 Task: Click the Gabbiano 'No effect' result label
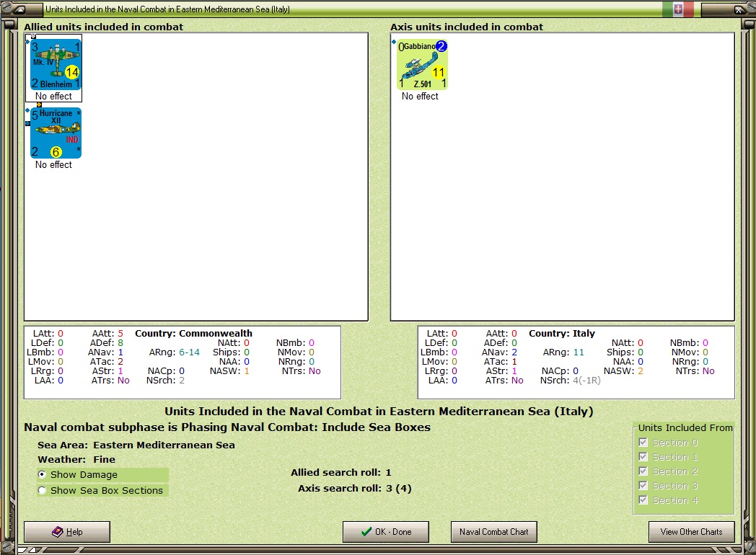[420, 97]
